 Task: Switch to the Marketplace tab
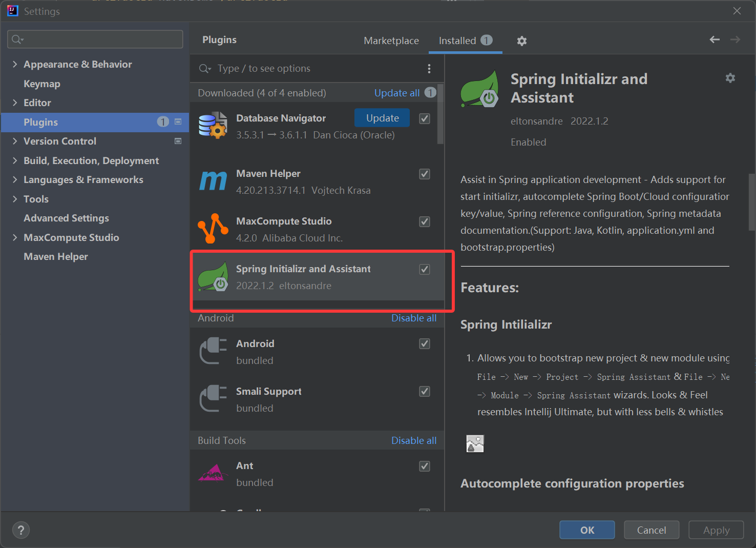point(391,40)
